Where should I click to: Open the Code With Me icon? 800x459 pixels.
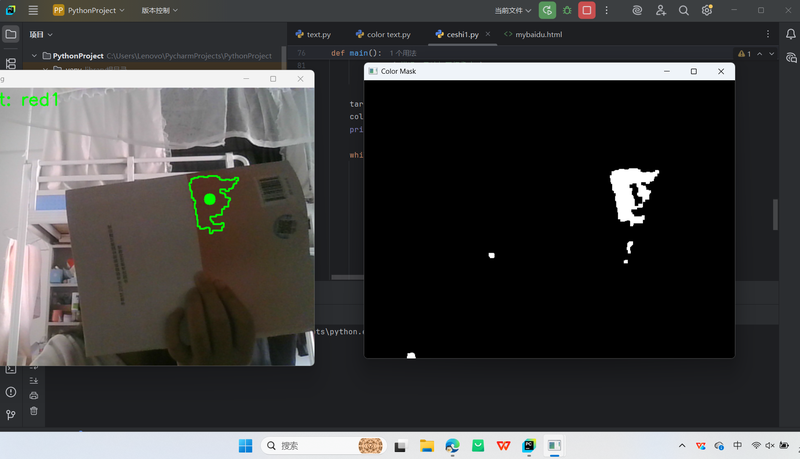[661, 10]
